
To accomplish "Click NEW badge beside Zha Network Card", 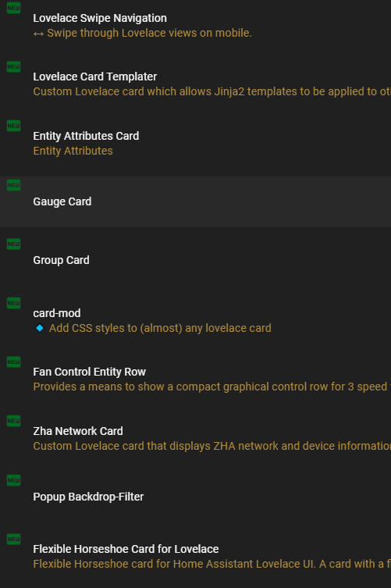I will [x=13, y=421].
